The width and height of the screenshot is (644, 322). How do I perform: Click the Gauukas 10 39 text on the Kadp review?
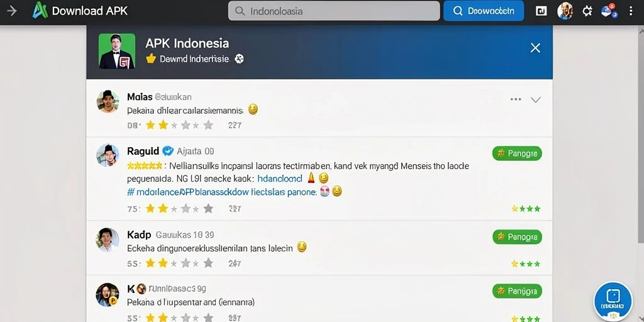pyautogui.click(x=185, y=235)
